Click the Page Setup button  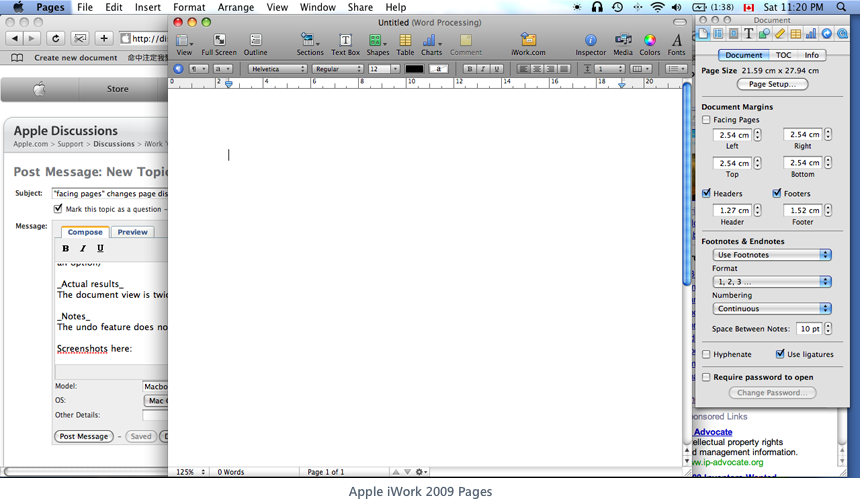pos(772,84)
